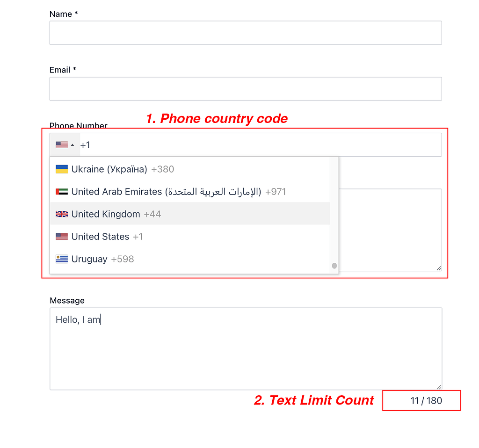Collapse country list via small triangle arrow
This screenshot has width=479, height=448.
73,145
